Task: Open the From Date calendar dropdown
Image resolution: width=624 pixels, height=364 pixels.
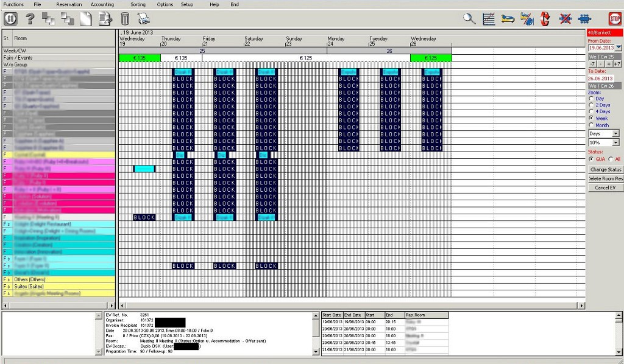Action: coord(619,47)
